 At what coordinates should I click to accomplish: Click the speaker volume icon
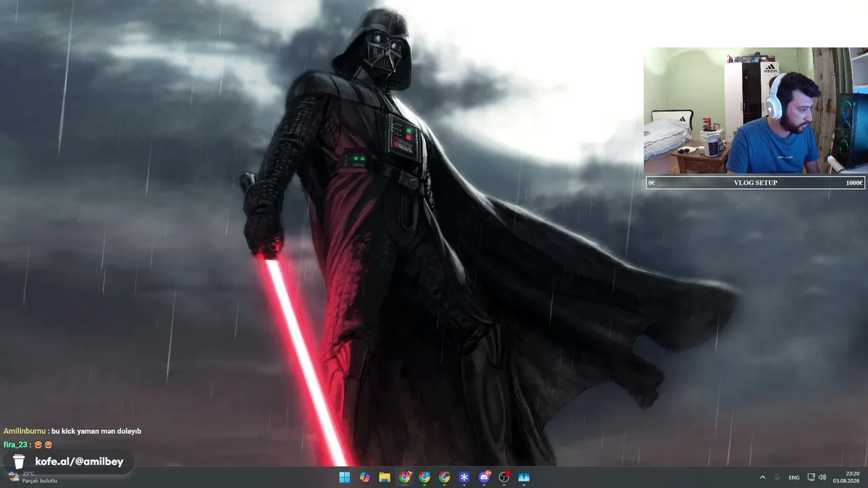(x=823, y=477)
